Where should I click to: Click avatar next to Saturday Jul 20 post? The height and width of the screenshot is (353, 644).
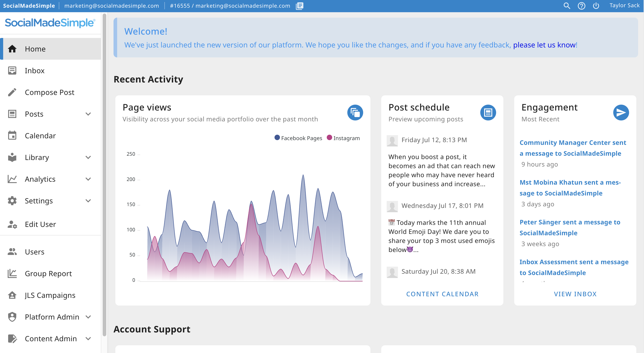coord(392,272)
